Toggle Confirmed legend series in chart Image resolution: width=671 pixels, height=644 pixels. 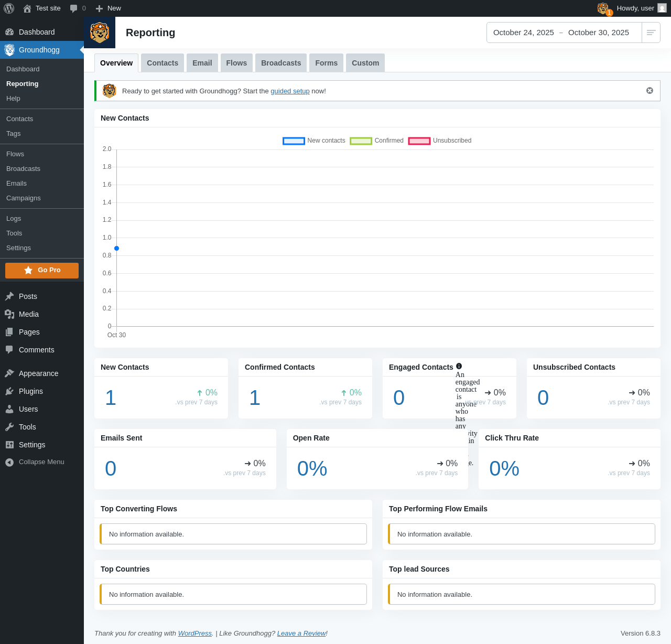tap(361, 141)
